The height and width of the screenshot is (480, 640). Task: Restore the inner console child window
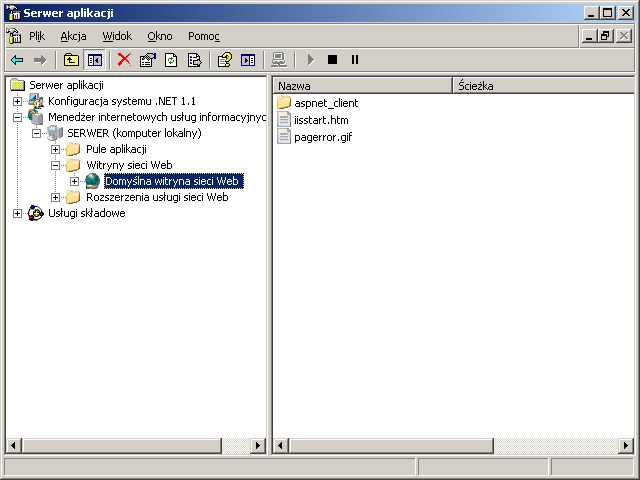coord(606,36)
